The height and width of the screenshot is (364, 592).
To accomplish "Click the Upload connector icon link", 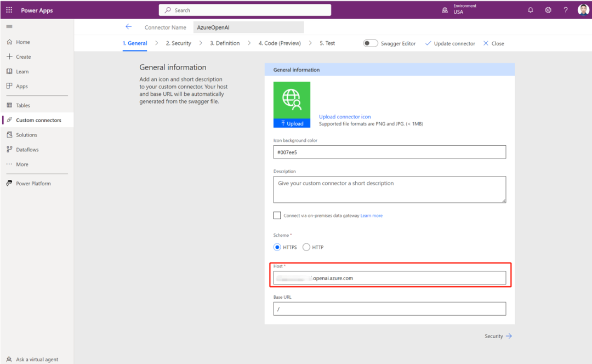I will [345, 117].
